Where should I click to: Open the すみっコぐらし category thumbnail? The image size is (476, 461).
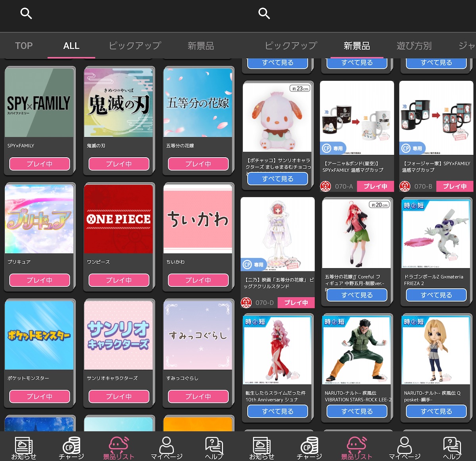[198, 335]
